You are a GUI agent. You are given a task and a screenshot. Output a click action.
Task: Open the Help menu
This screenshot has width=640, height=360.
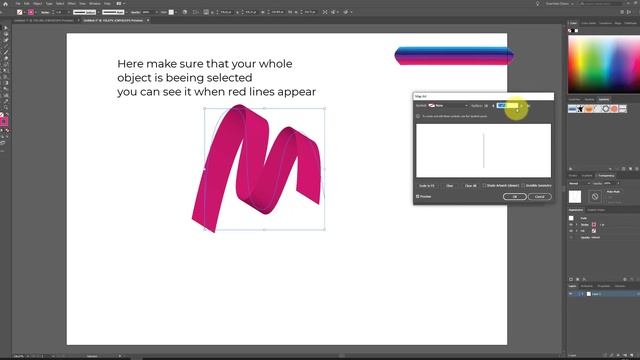[x=107, y=4]
